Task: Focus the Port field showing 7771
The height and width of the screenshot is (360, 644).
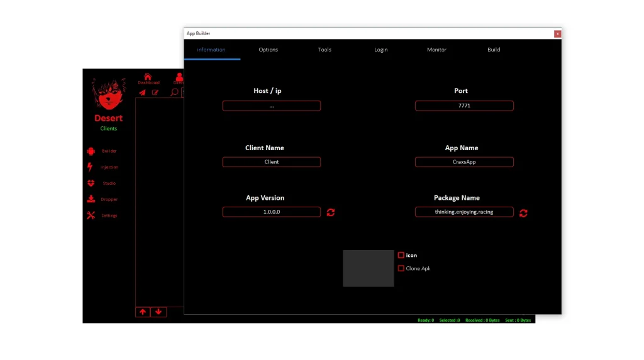Action: [464, 106]
